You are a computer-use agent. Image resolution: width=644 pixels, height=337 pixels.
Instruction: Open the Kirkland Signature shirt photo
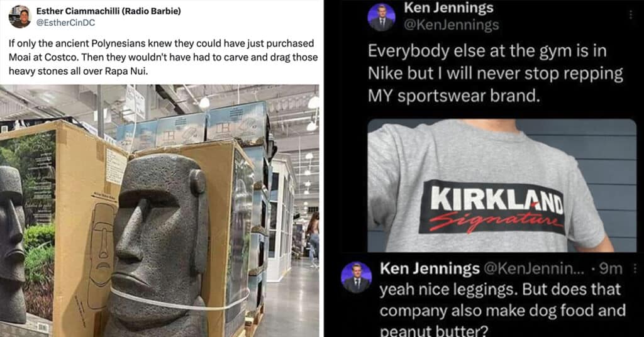502,185
